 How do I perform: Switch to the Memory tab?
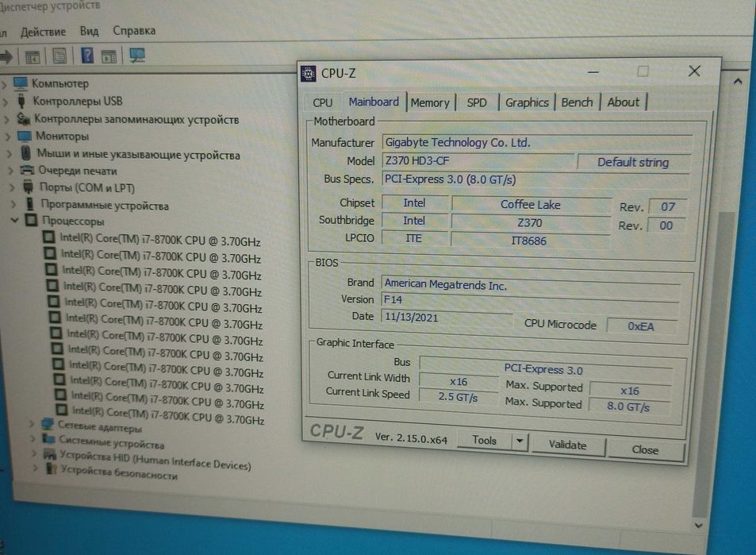[430, 102]
